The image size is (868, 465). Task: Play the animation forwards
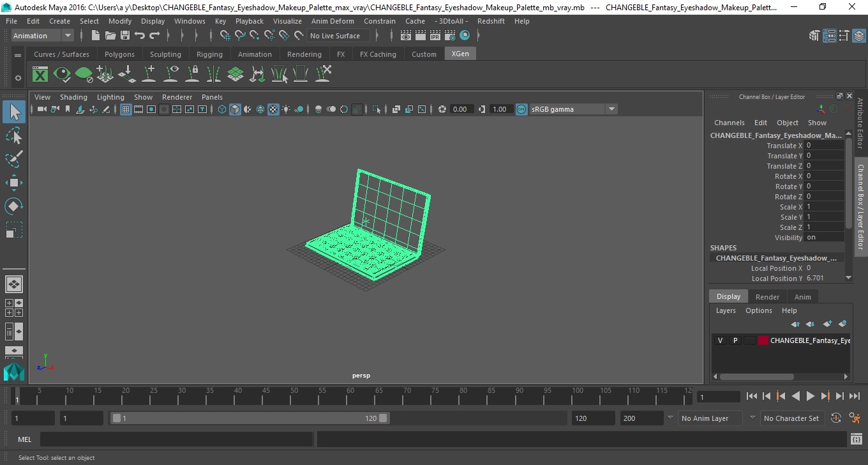pyautogui.click(x=811, y=396)
